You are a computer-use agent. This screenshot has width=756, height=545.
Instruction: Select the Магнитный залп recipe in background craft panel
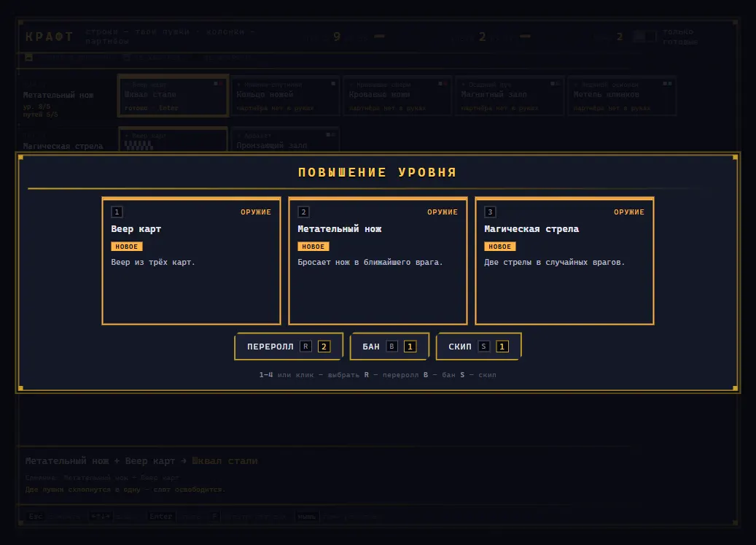pyautogui.click(x=510, y=96)
